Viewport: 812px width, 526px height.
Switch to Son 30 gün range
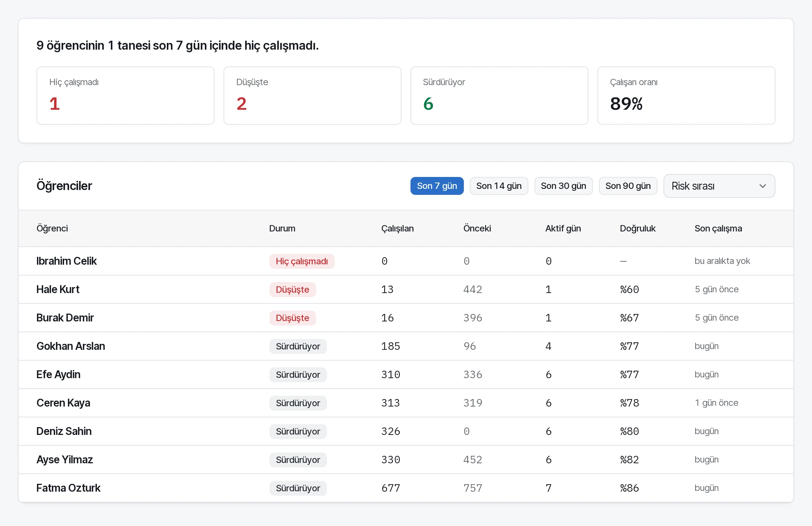coord(563,186)
